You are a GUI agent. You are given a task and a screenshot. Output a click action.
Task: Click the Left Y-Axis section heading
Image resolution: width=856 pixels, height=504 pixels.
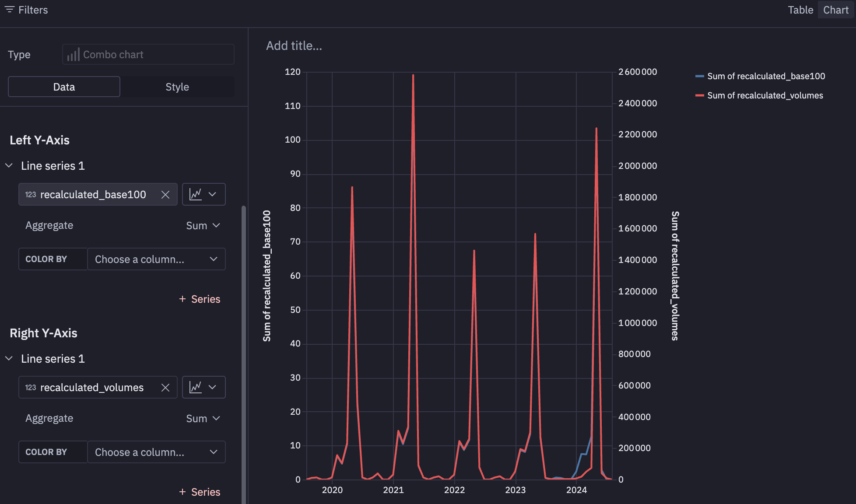[40, 140]
